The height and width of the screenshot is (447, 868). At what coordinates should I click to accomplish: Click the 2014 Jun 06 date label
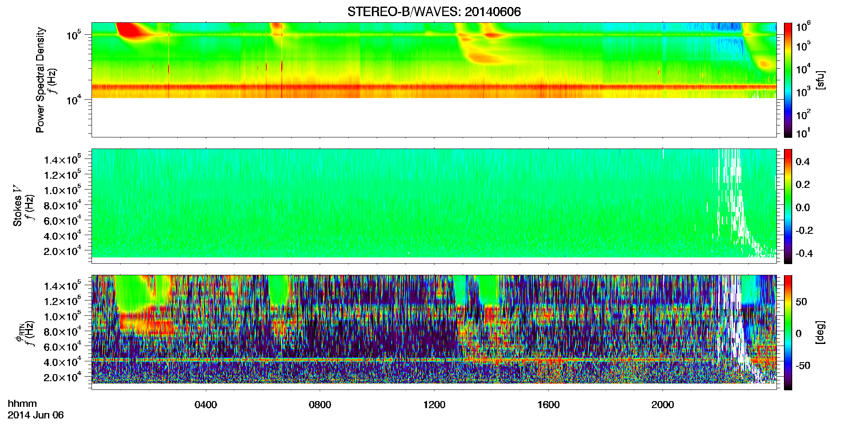pyautogui.click(x=36, y=415)
